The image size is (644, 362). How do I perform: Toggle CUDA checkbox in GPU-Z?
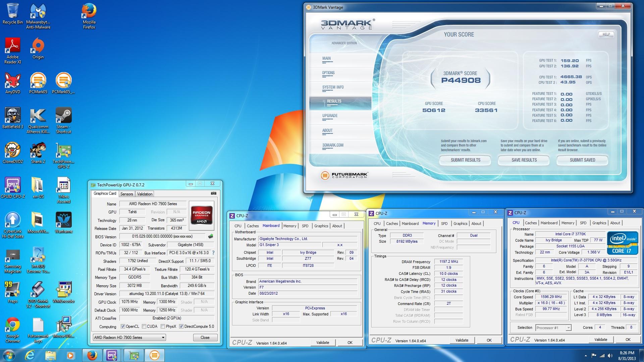pos(144,326)
